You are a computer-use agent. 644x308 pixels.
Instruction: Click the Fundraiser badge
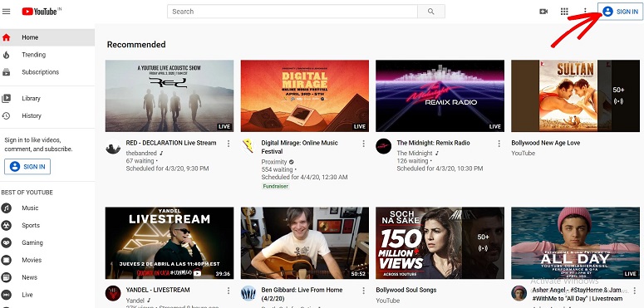[276, 186]
